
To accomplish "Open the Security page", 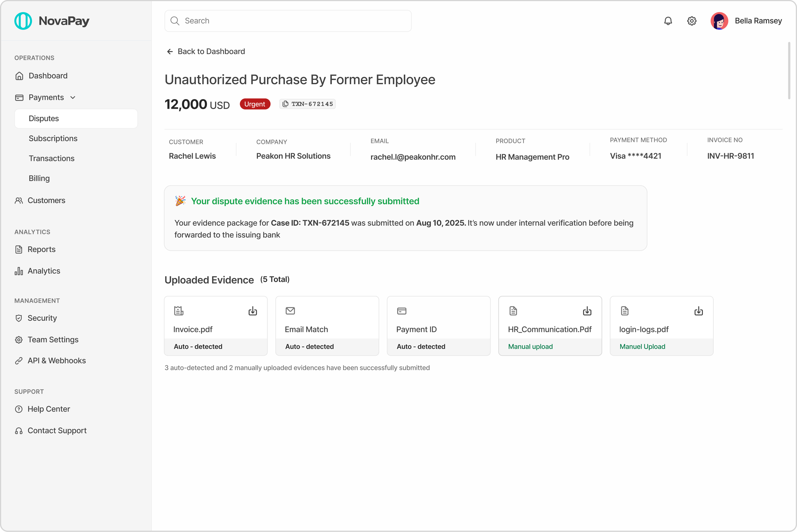I will point(42,318).
